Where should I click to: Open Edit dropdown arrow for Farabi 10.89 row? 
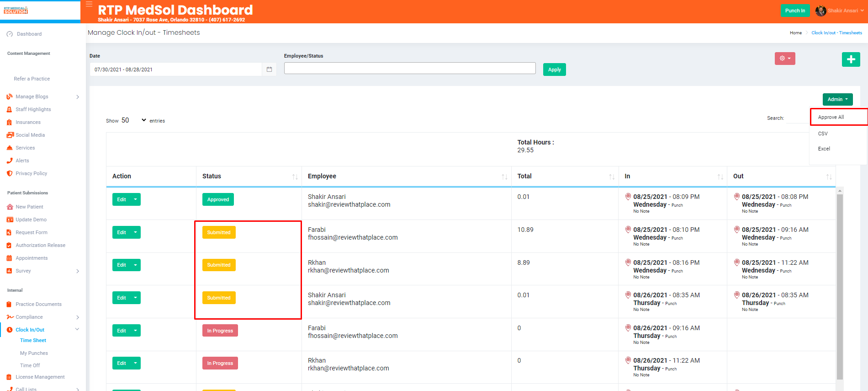point(135,232)
